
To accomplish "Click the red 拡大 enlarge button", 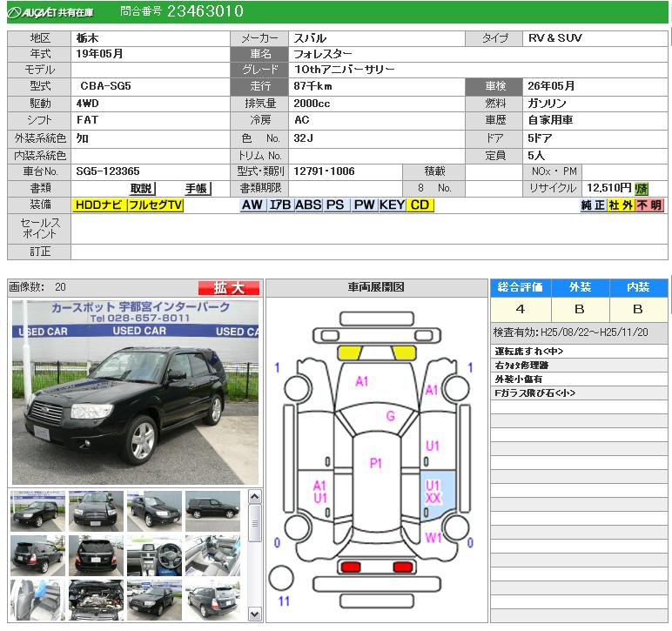I will 228,288.
